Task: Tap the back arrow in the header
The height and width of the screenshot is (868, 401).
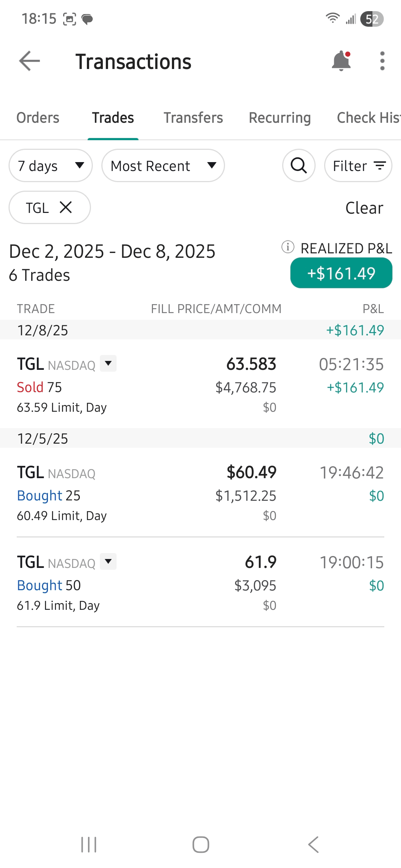Action: click(x=30, y=61)
